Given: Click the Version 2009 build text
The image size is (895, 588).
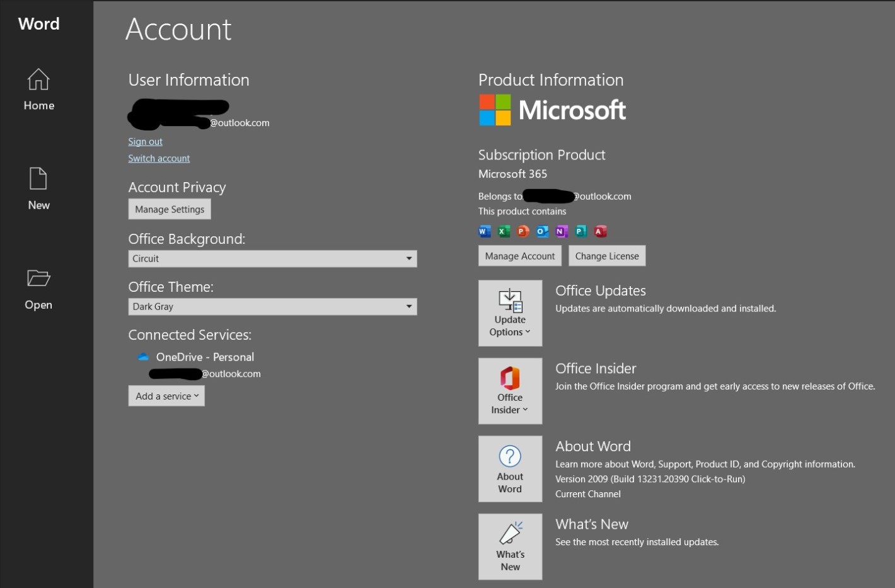Looking at the screenshot, I should tap(650, 479).
